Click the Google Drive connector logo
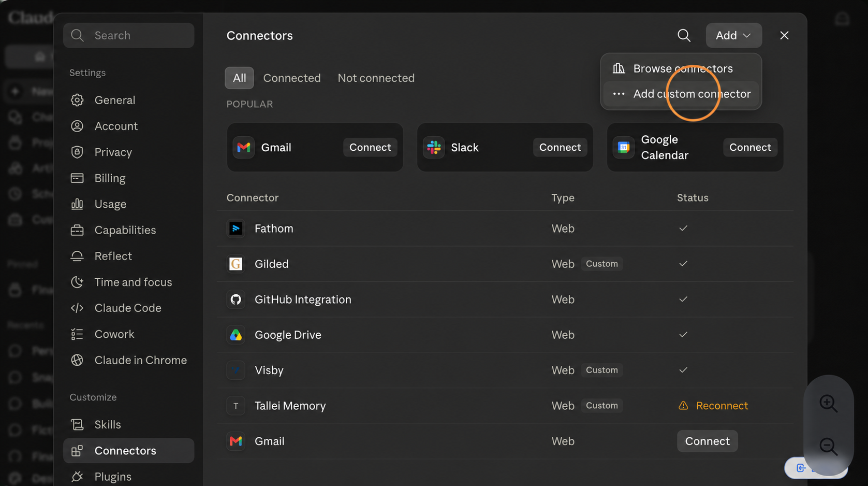This screenshot has height=486, width=868. (236, 335)
